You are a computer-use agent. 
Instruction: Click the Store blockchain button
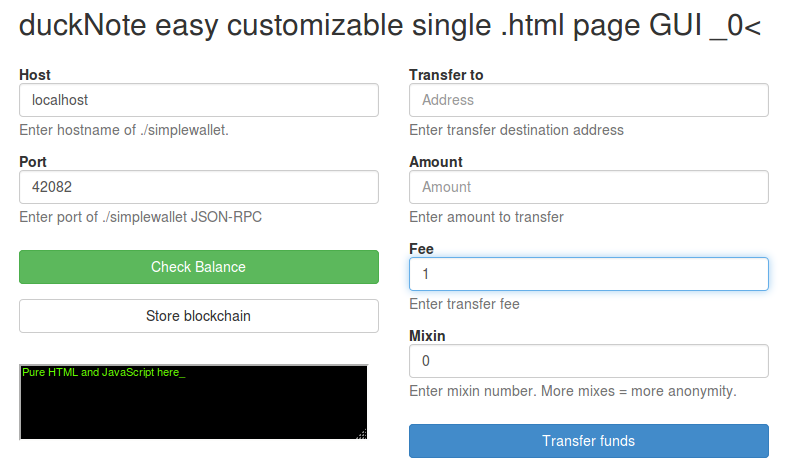pos(199,316)
